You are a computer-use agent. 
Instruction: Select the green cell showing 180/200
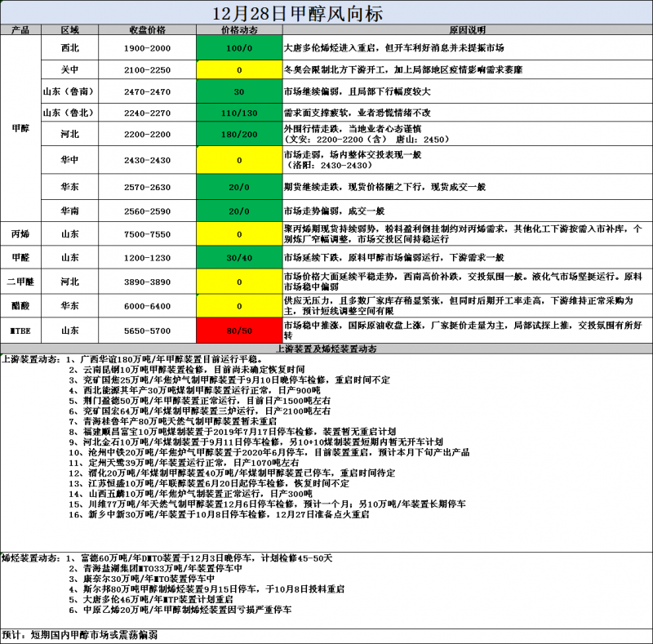tap(239, 134)
